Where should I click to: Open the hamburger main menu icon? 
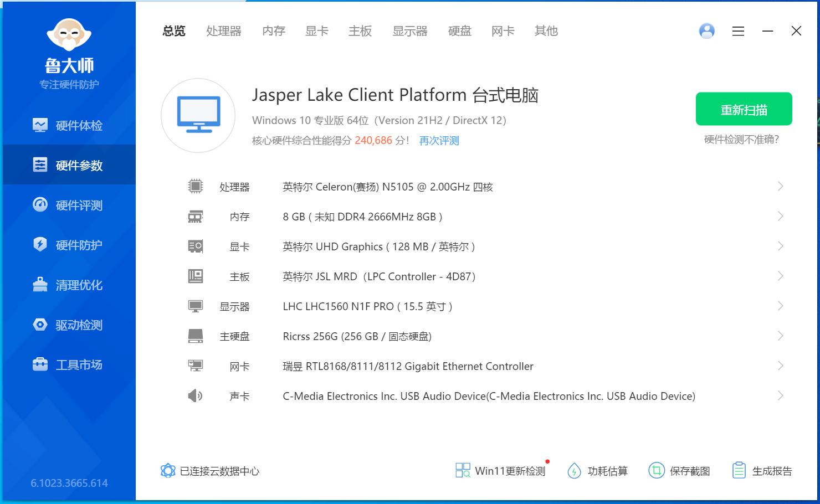tap(738, 32)
